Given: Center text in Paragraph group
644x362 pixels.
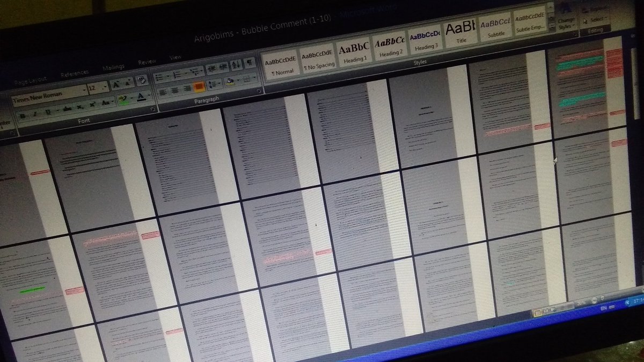Looking at the screenshot, I should [175, 90].
